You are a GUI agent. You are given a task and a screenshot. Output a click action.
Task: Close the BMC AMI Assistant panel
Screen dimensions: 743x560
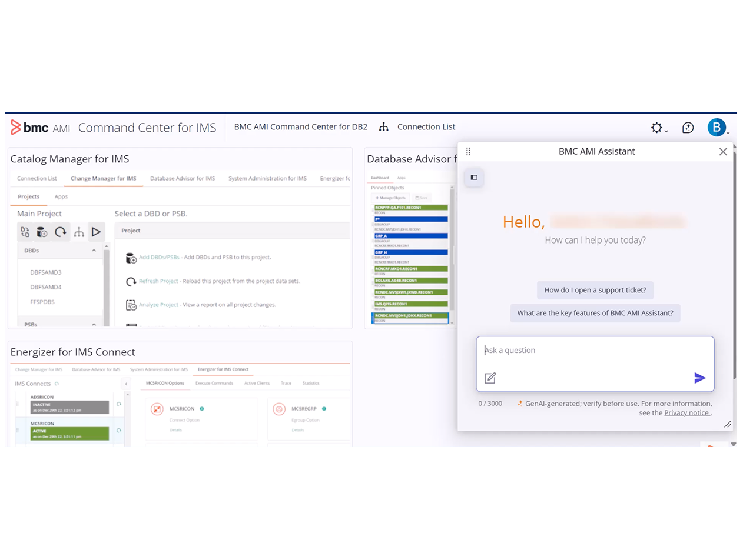tap(723, 152)
